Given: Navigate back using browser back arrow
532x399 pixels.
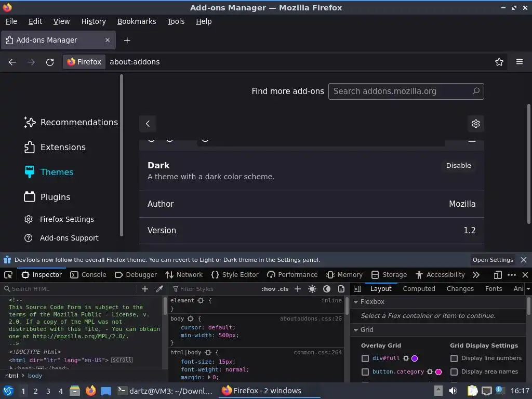Looking at the screenshot, I should click(x=12, y=62).
